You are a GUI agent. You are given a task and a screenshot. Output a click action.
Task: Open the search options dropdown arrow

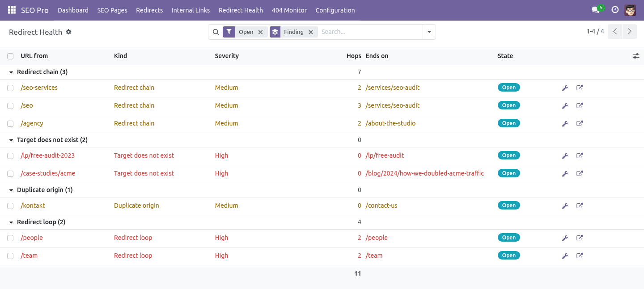pyautogui.click(x=429, y=32)
